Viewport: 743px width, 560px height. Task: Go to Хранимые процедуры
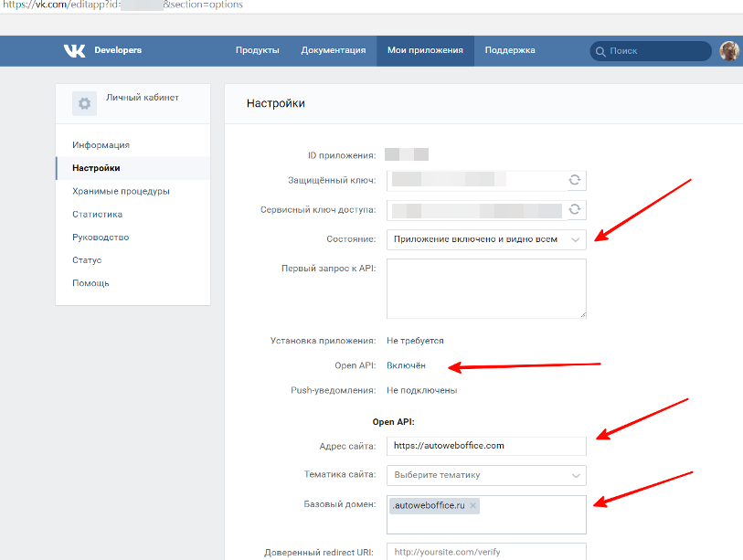pos(121,191)
